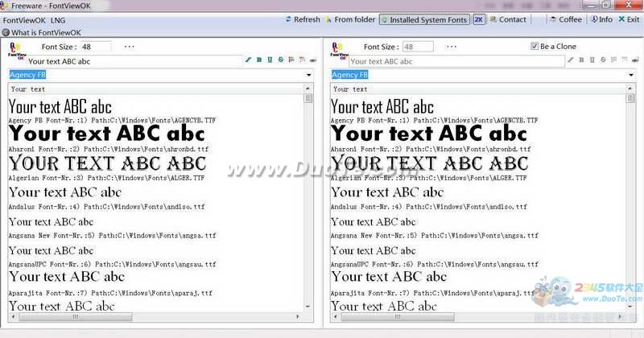
Task: Click 'AngsanaUPC Font-Nr.:6)' line in left list
Action: tap(112, 264)
